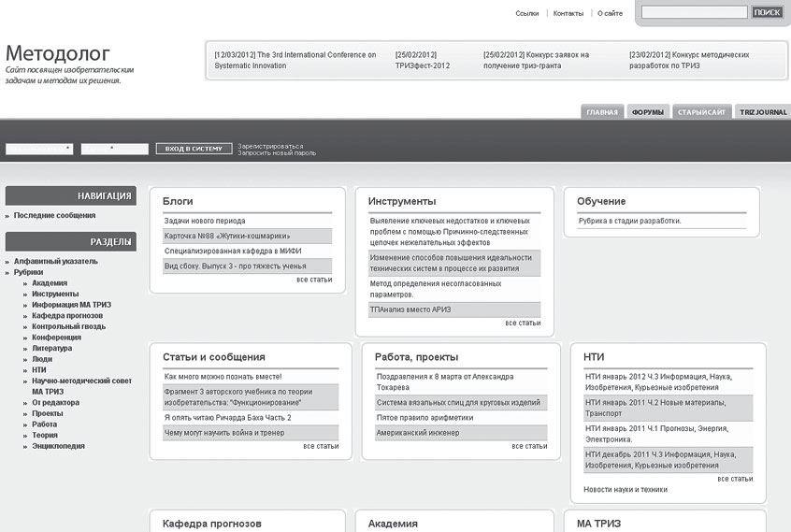
Task: Open Алфавитный указатель section
Action: [55, 261]
